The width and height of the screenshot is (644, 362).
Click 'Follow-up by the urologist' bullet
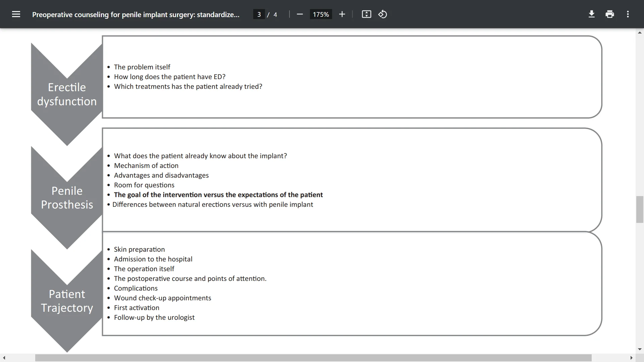tap(154, 317)
